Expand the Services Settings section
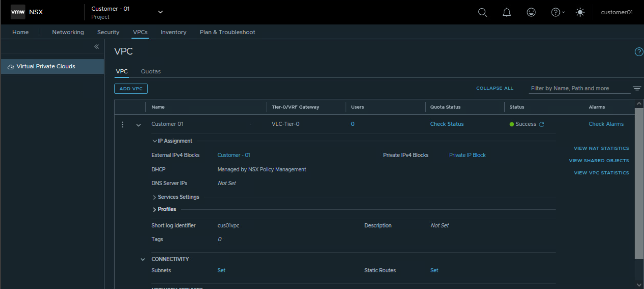This screenshot has height=289, width=644. click(154, 197)
